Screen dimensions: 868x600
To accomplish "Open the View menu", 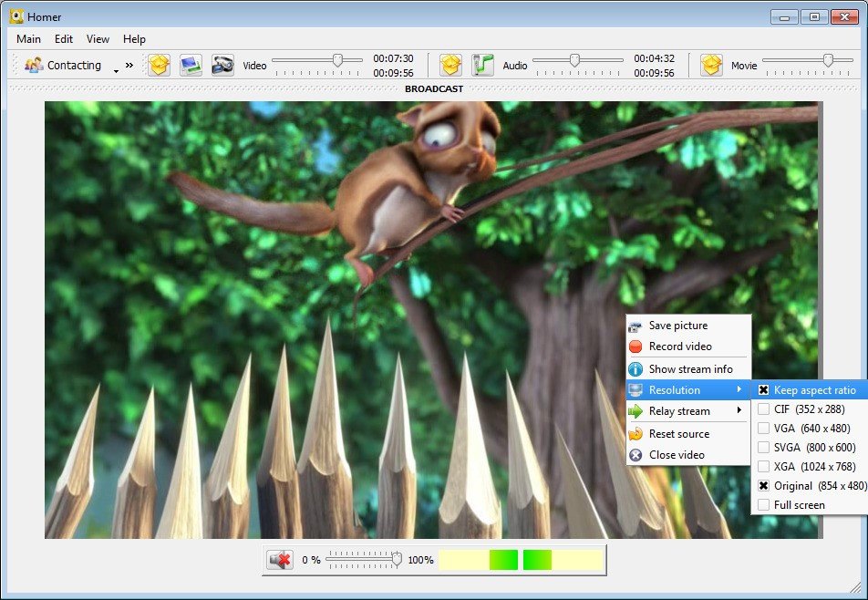I will (98, 38).
